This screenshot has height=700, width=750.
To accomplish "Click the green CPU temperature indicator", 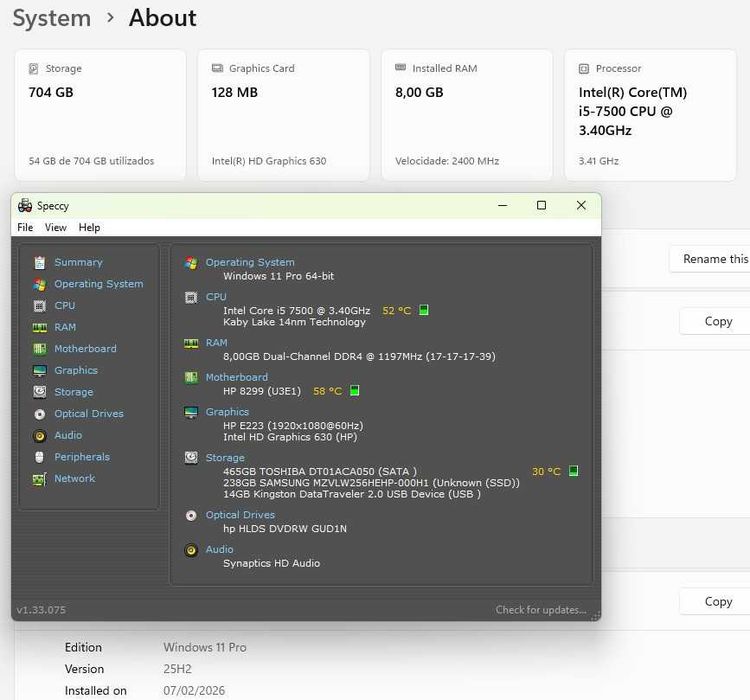I will (x=424, y=310).
